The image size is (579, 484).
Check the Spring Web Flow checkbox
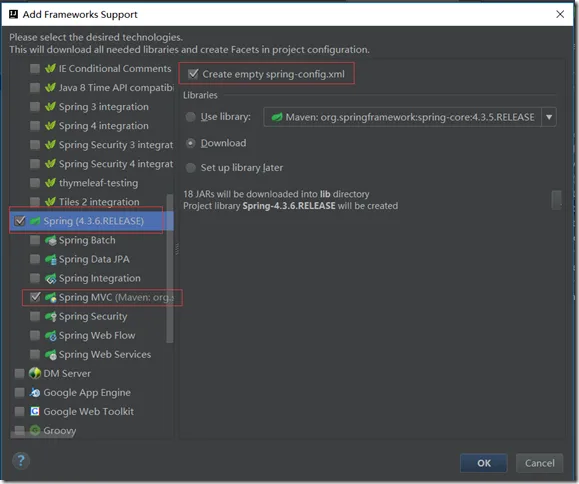coord(35,336)
